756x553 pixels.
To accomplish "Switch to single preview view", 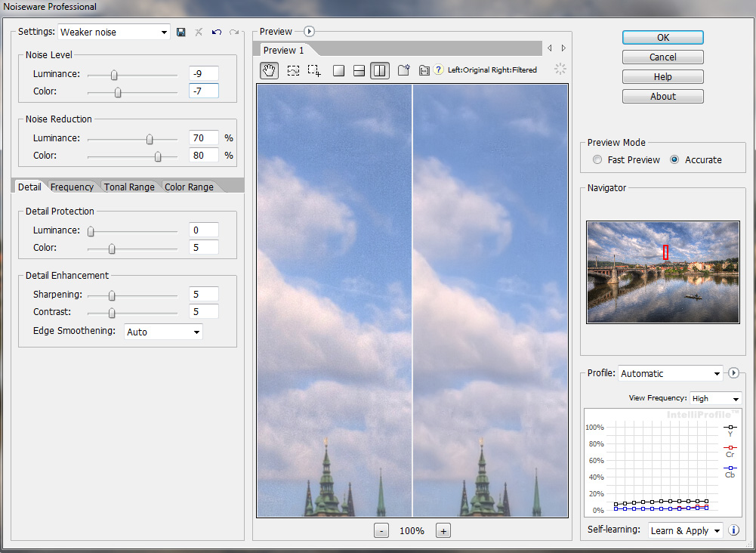I will pos(339,70).
